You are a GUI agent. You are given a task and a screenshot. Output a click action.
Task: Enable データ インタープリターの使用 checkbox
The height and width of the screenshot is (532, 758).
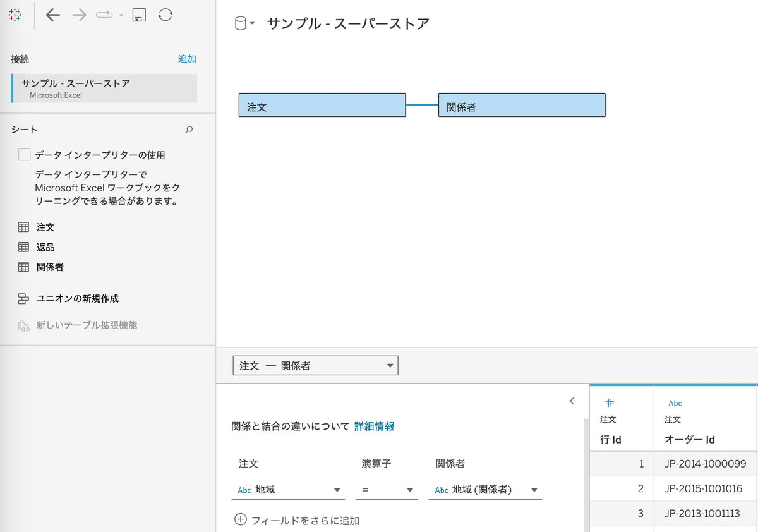point(25,155)
